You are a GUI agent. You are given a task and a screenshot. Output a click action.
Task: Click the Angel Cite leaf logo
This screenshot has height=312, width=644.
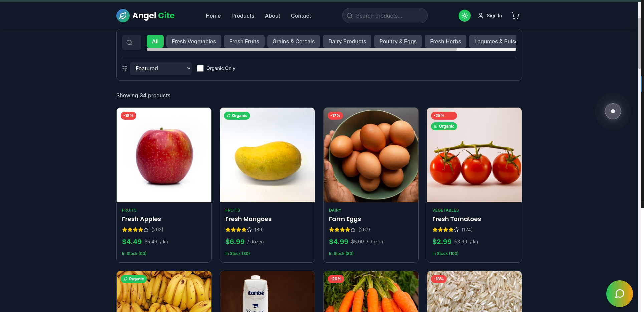tap(123, 16)
